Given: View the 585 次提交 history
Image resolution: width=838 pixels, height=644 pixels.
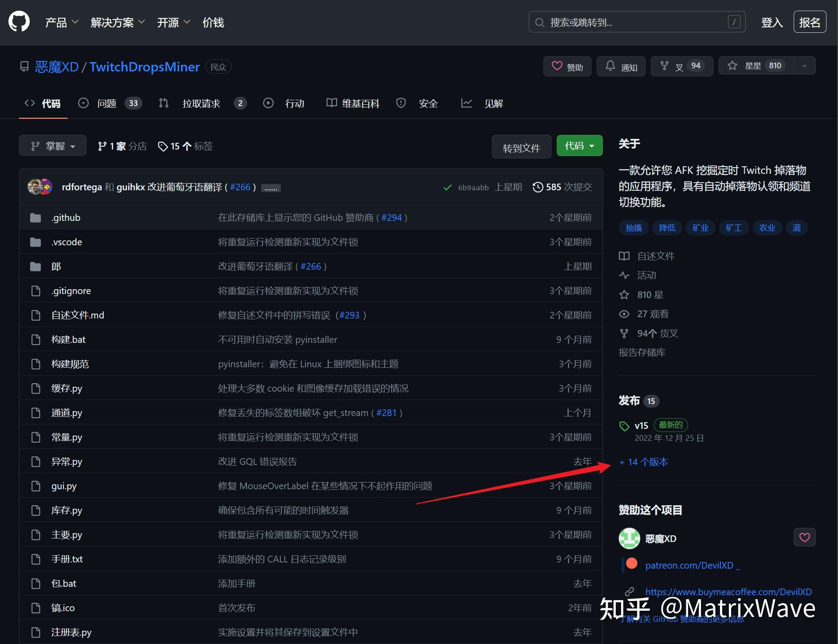Looking at the screenshot, I should [562, 187].
